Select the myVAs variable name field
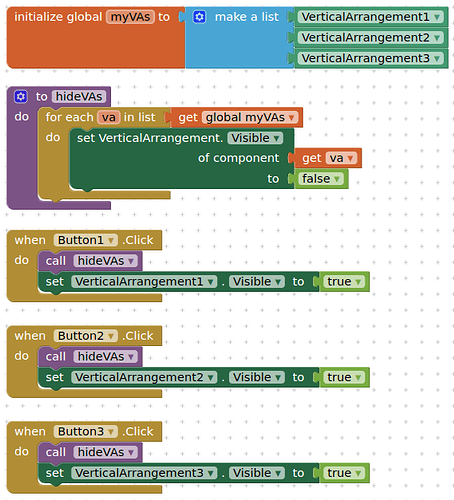 click(x=130, y=17)
